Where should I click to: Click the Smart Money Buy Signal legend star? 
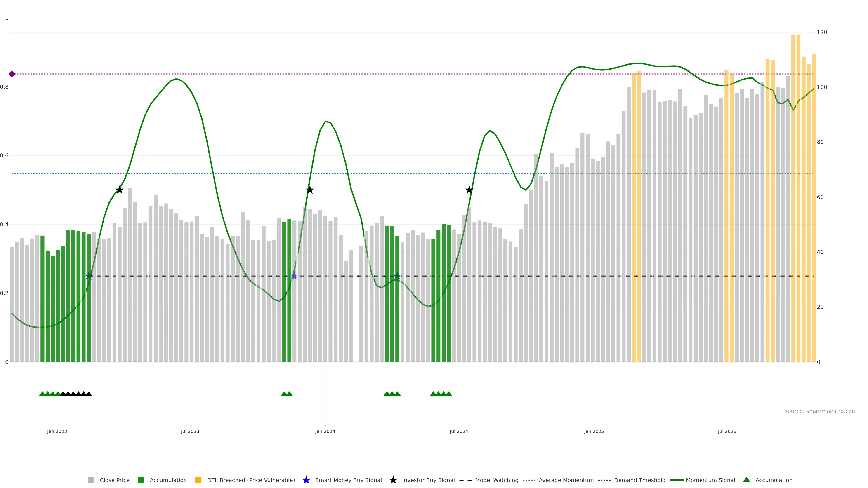click(306, 480)
